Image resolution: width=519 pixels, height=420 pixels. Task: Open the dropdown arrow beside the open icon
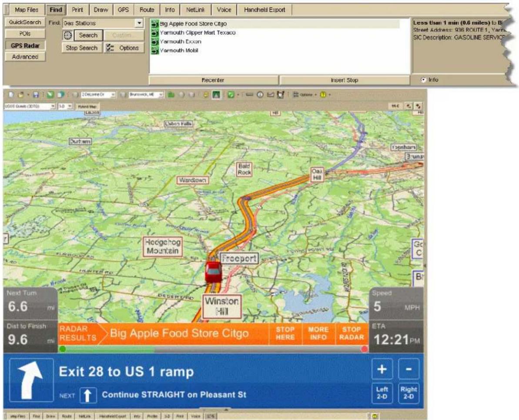[28, 95]
